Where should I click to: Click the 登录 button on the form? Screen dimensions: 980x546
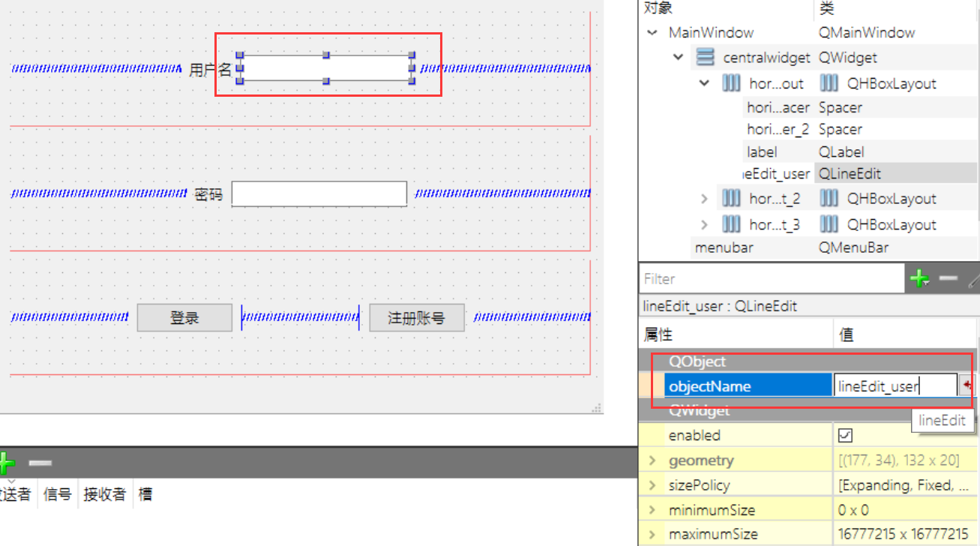click(184, 318)
